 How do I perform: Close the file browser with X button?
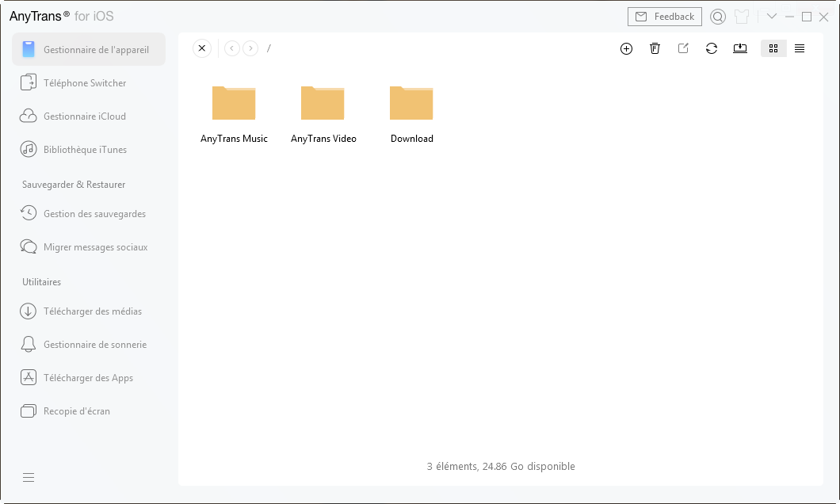202,48
